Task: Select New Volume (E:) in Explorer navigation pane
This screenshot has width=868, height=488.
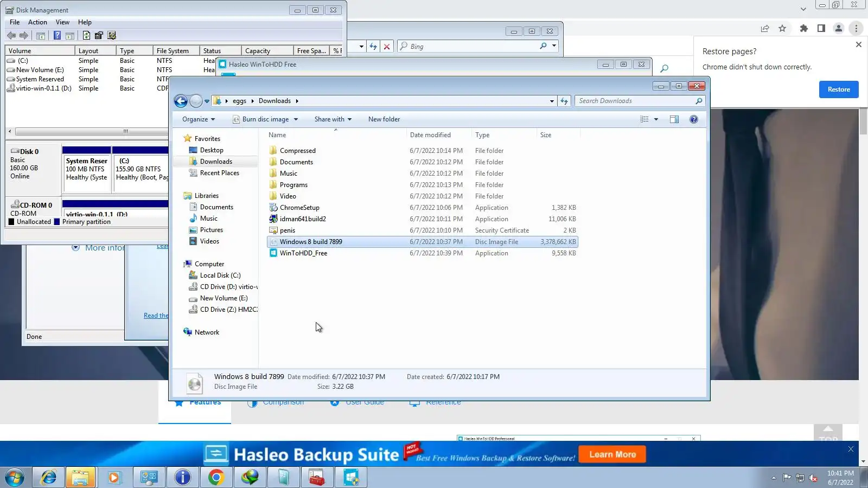Action: pos(224,298)
